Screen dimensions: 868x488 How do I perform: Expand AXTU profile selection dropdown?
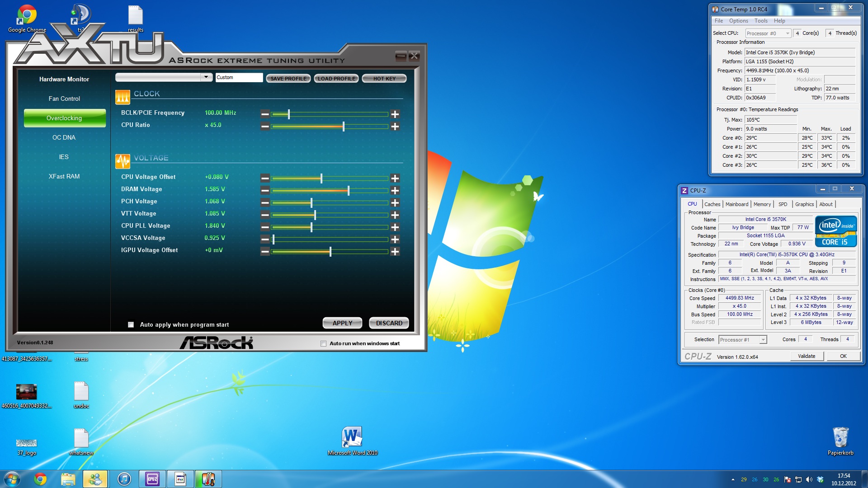(x=206, y=77)
